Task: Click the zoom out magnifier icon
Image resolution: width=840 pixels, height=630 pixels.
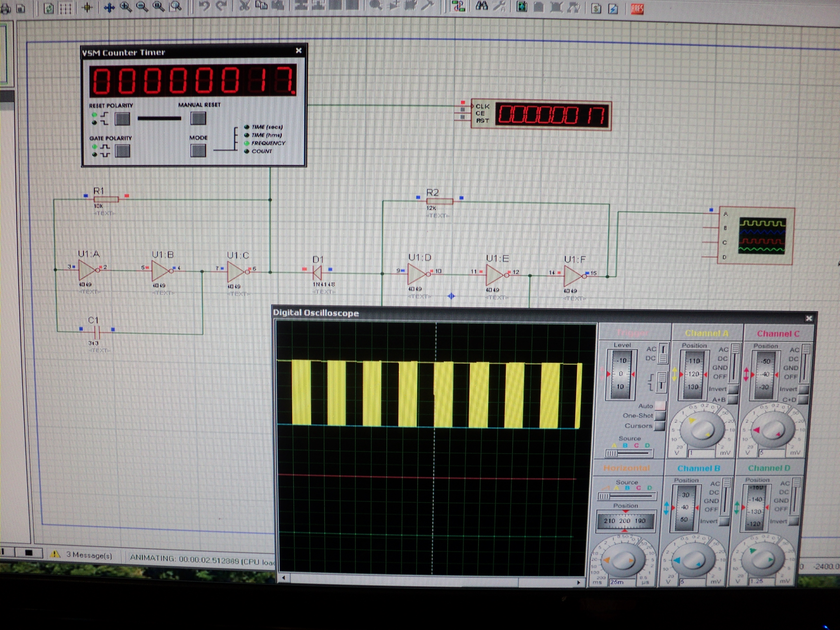Action: tap(142, 7)
